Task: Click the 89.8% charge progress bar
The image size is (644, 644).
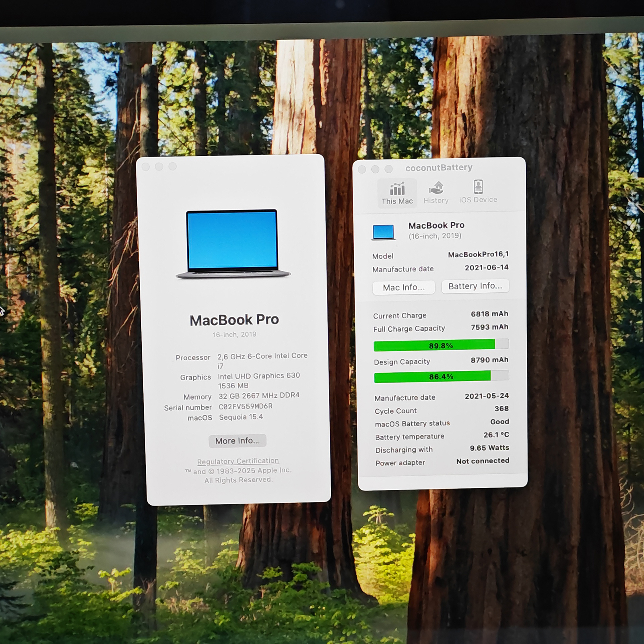Action: 441,345
